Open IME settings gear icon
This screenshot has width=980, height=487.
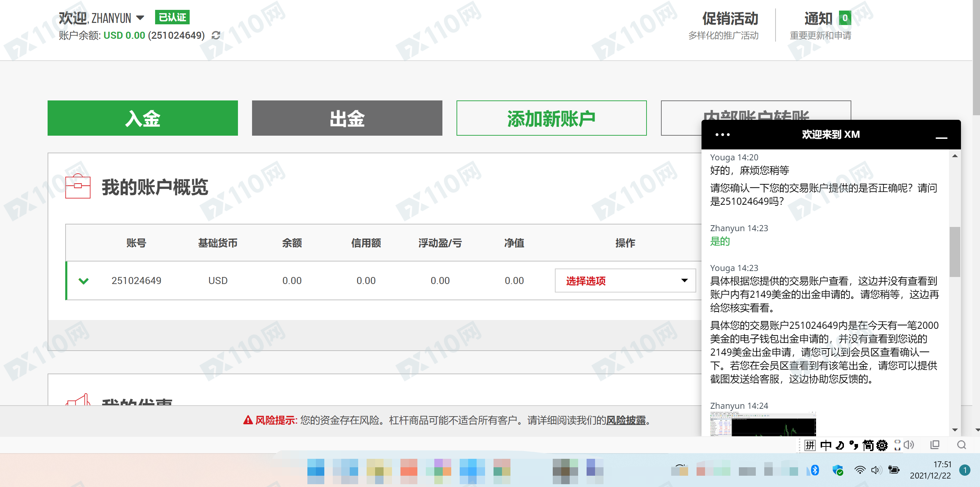tap(881, 445)
